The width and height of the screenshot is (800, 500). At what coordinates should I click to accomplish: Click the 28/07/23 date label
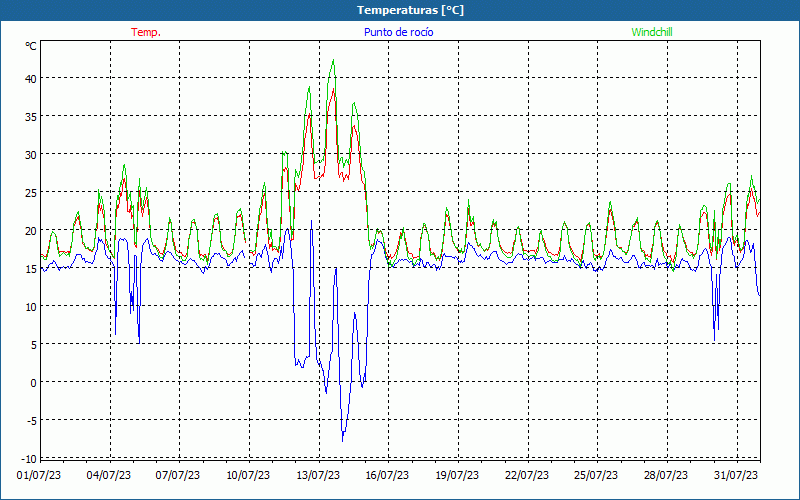tap(666, 475)
